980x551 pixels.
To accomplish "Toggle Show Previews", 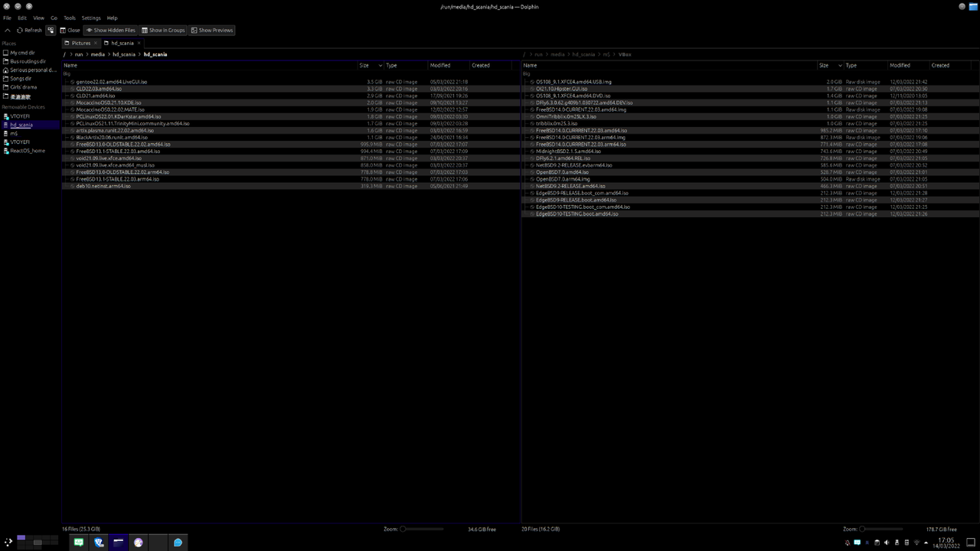I will 211,31.
